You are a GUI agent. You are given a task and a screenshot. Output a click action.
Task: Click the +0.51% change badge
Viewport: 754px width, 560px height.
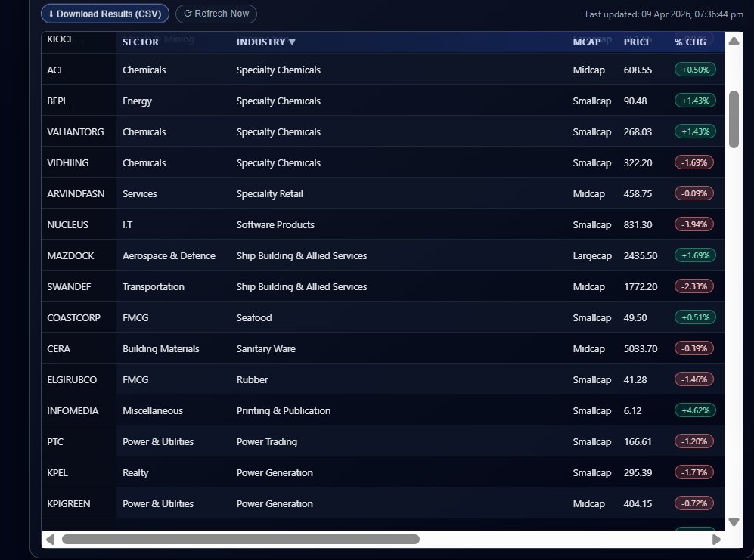(695, 317)
